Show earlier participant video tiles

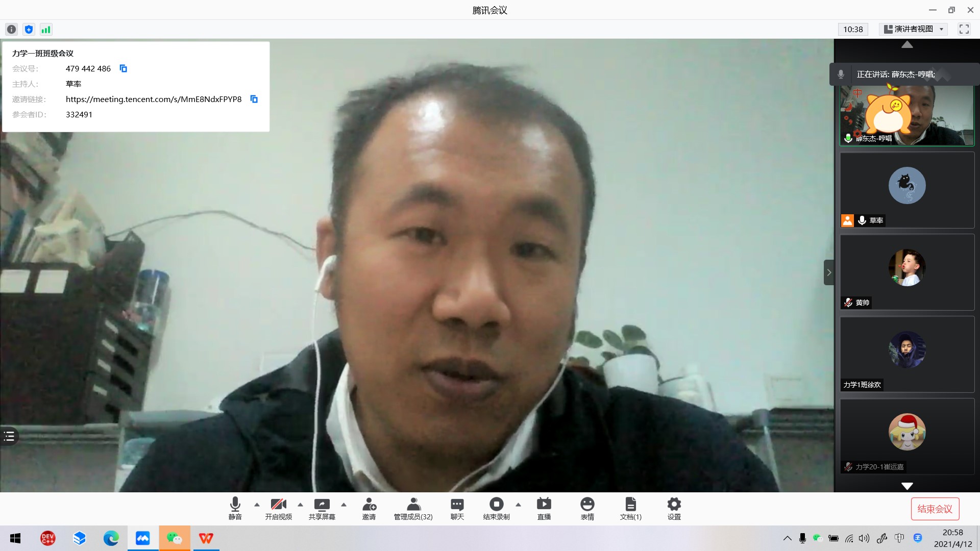(907, 45)
